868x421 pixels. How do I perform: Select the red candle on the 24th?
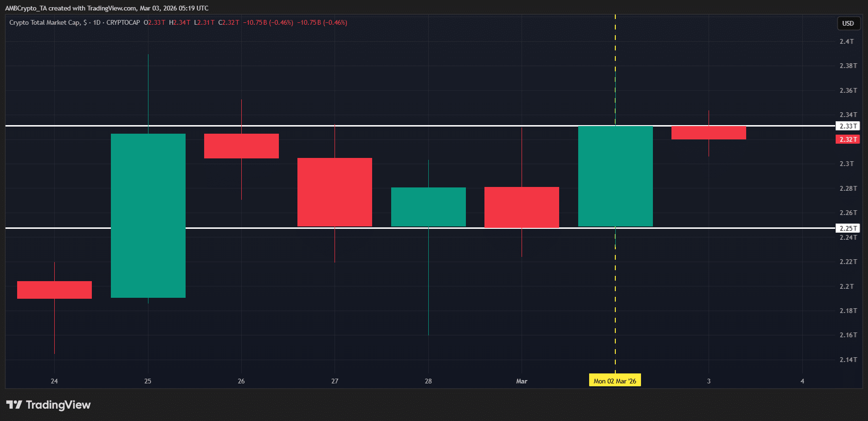pos(54,290)
